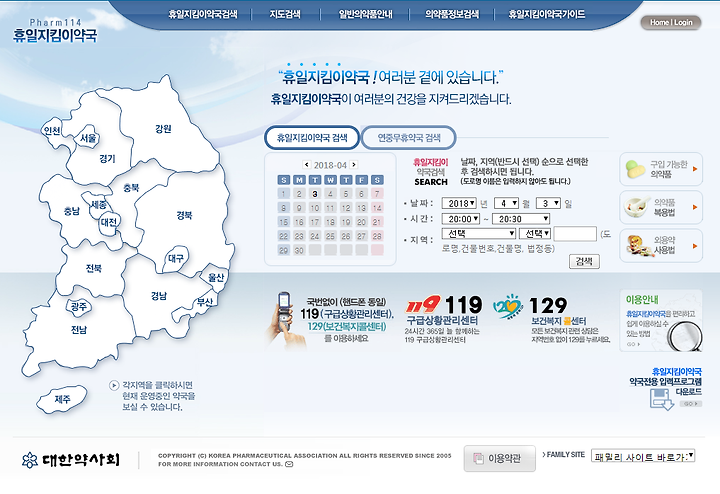This screenshot has width=720, height=494.
Task: Select date 14 on the calendar
Action: pos(377,208)
